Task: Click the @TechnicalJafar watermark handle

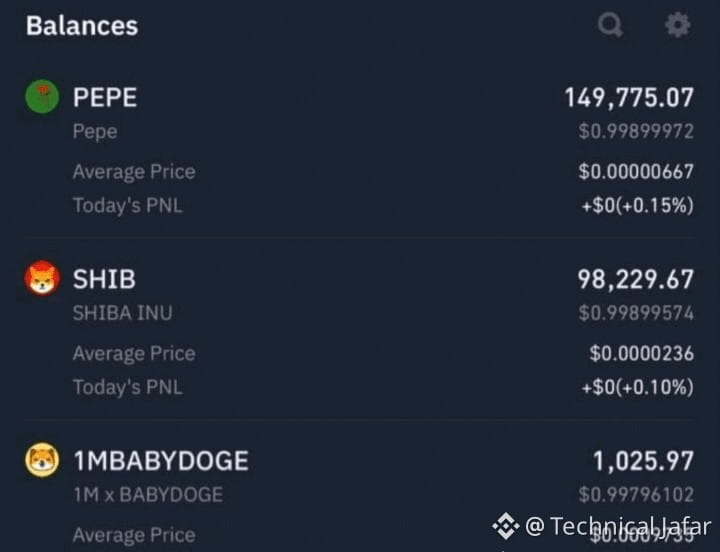Action: (618, 526)
